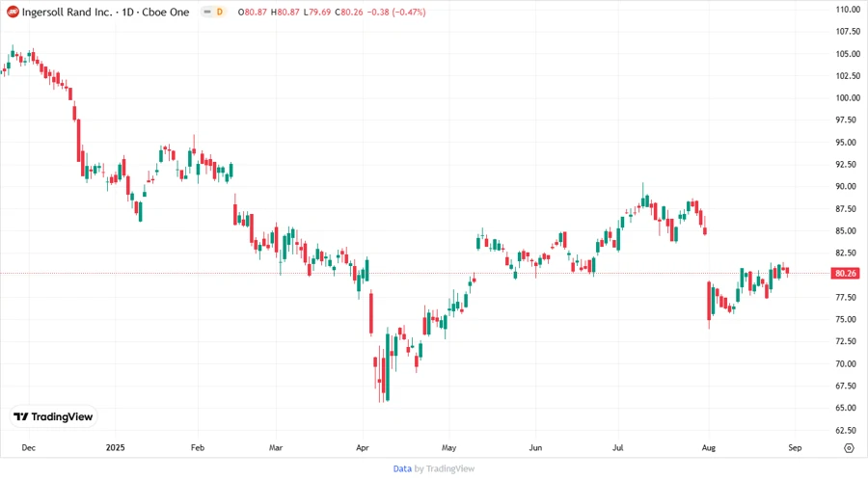Click the 100.00 price axis label
This screenshot has width=868, height=480.
point(848,98)
